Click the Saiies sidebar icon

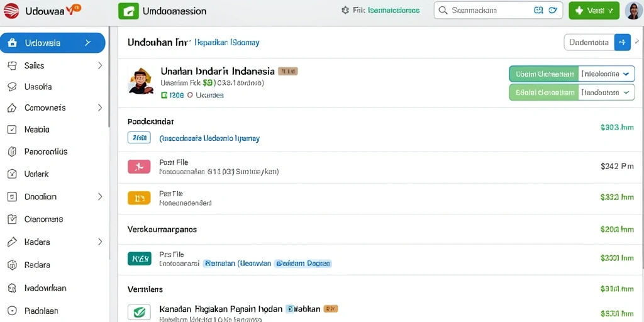pos(13,65)
